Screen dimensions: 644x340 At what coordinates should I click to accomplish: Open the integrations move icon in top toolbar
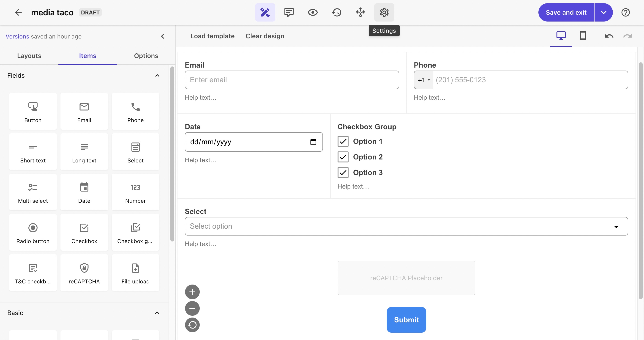tap(360, 12)
